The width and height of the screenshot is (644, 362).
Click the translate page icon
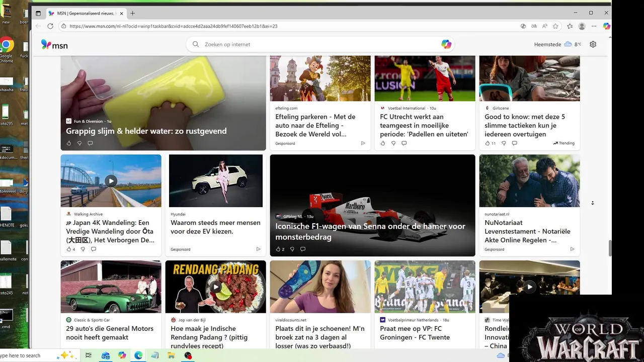(534, 26)
